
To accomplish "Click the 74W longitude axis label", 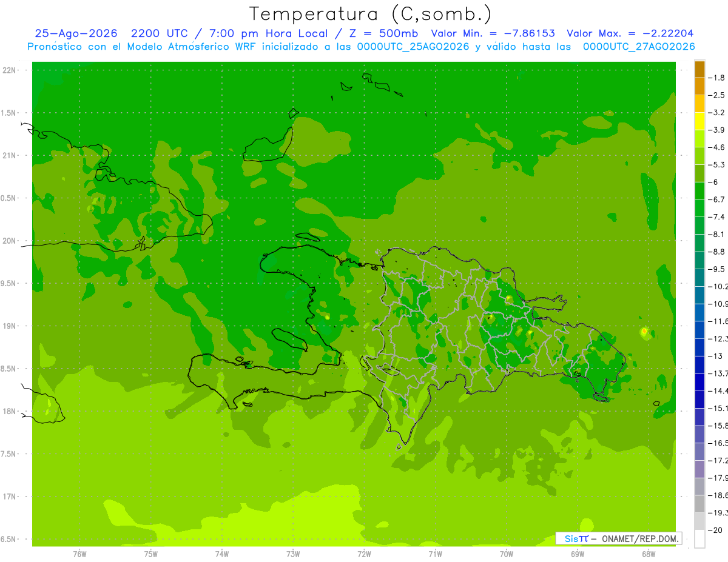I will [222, 554].
